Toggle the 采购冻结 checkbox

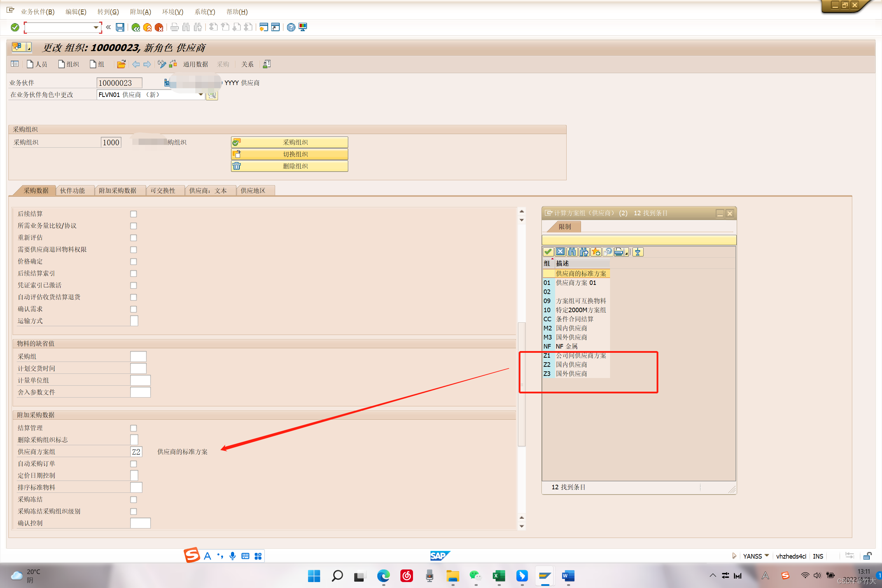(x=133, y=499)
